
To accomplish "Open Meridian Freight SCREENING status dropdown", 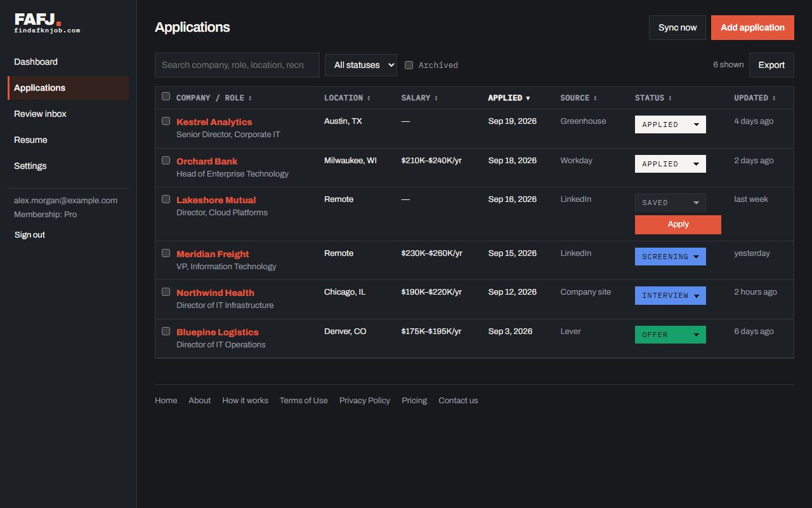I will [x=670, y=257].
